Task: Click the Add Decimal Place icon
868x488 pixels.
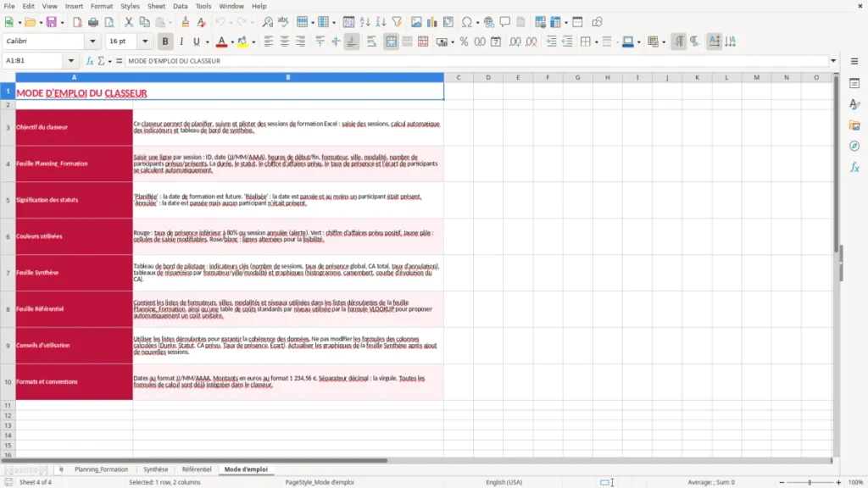Action: point(515,42)
